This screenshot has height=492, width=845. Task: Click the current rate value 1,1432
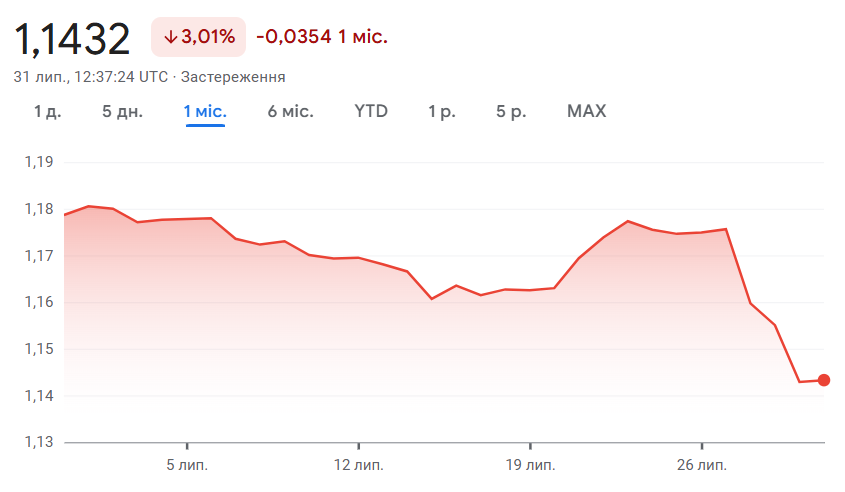[72, 38]
